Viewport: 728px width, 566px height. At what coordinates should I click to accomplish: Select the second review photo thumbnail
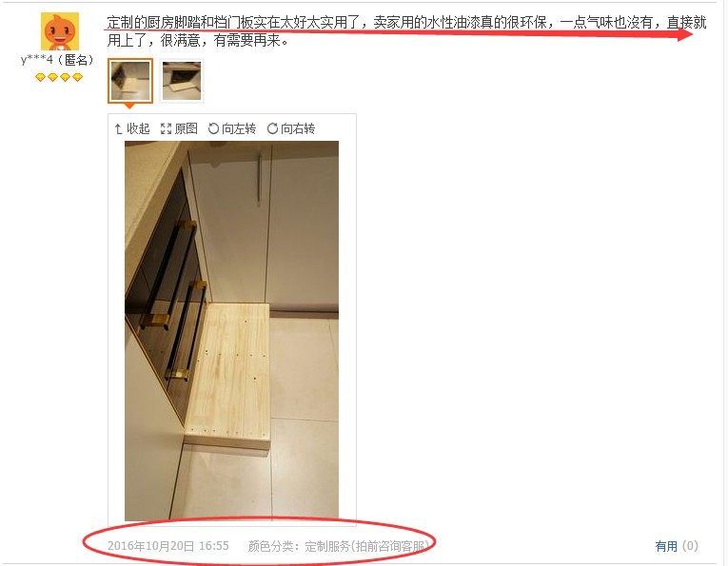pyautogui.click(x=182, y=81)
